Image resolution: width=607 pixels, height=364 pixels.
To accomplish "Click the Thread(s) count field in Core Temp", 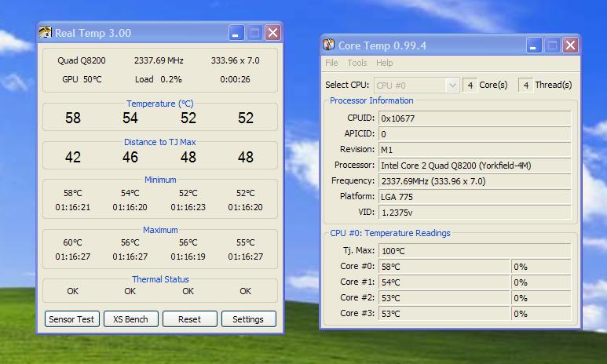I will (x=525, y=85).
